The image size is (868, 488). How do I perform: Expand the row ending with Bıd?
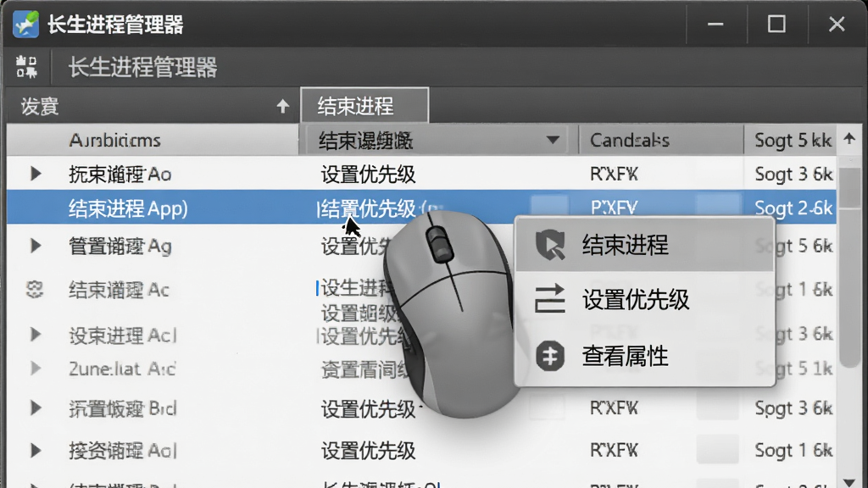[x=36, y=408]
